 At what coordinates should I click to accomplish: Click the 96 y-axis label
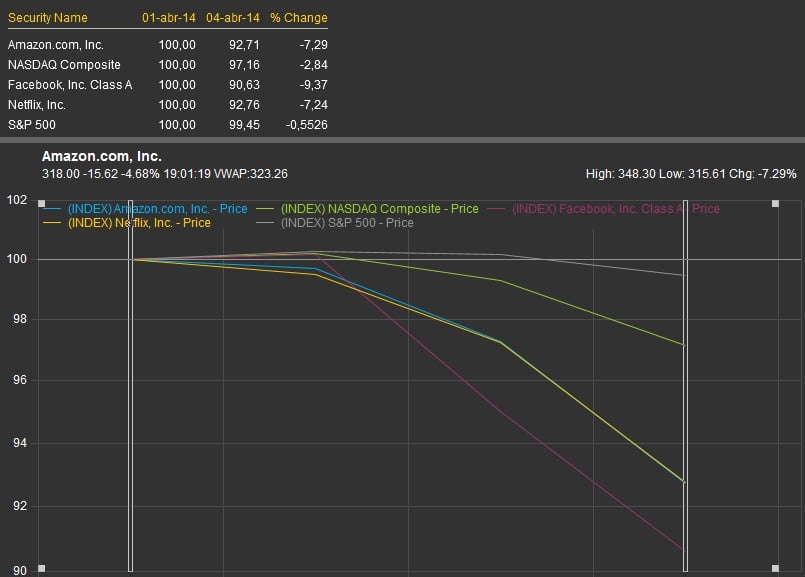click(x=20, y=380)
